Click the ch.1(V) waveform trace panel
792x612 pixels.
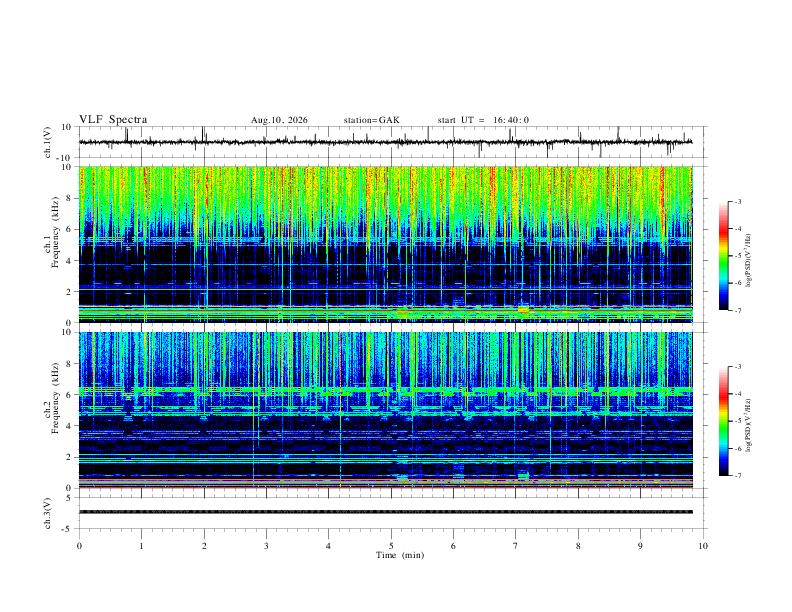385,142
